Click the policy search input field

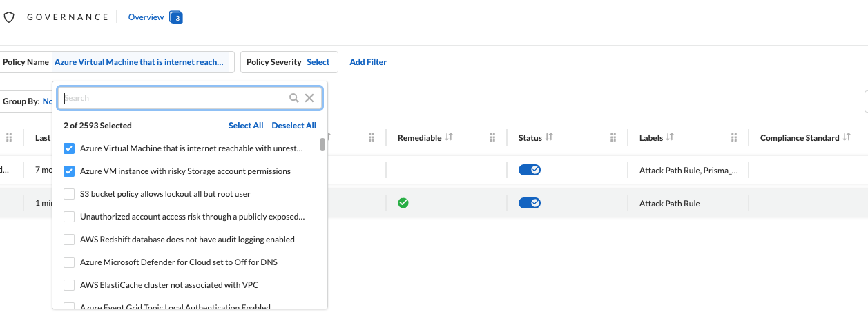[x=173, y=98]
